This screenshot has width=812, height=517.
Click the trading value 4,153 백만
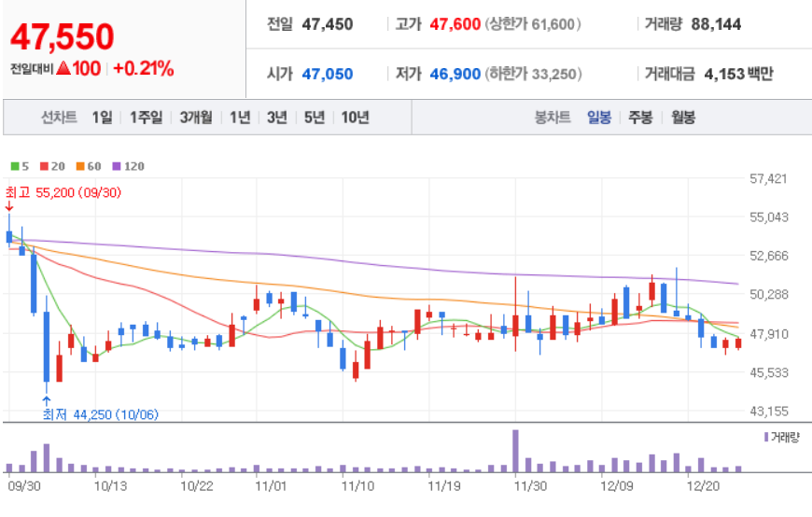tap(738, 74)
